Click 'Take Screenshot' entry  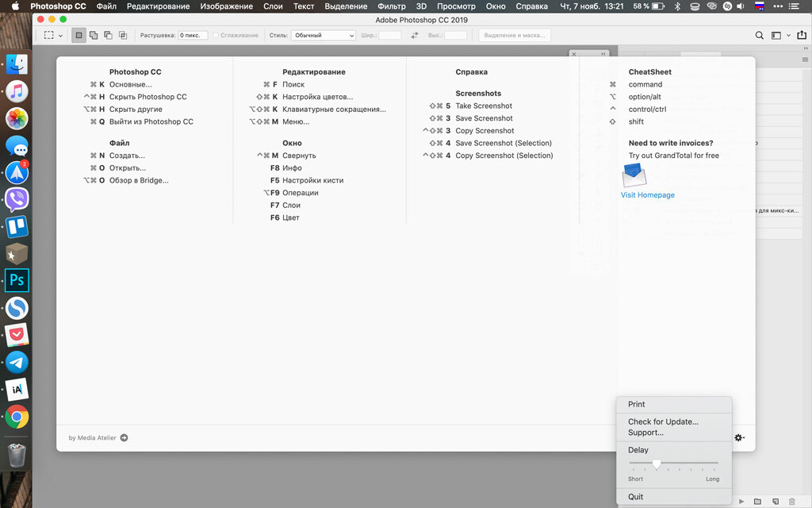(484, 106)
